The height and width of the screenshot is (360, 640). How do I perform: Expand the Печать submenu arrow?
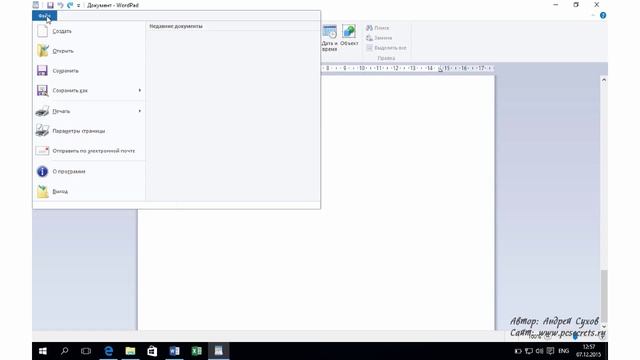pos(140,111)
